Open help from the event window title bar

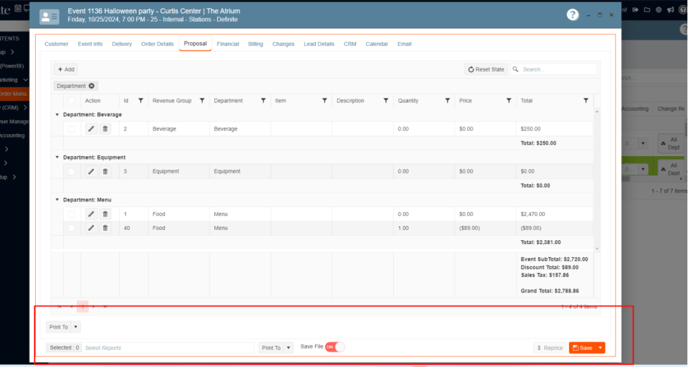pyautogui.click(x=573, y=15)
